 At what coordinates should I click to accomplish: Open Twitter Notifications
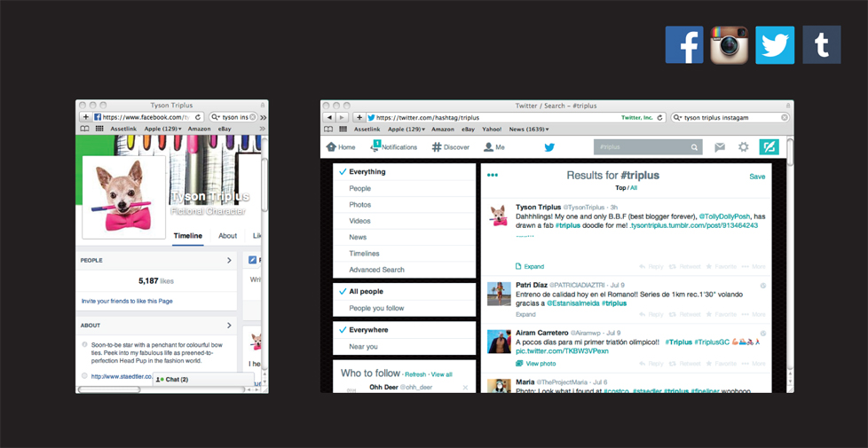pyautogui.click(x=393, y=147)
